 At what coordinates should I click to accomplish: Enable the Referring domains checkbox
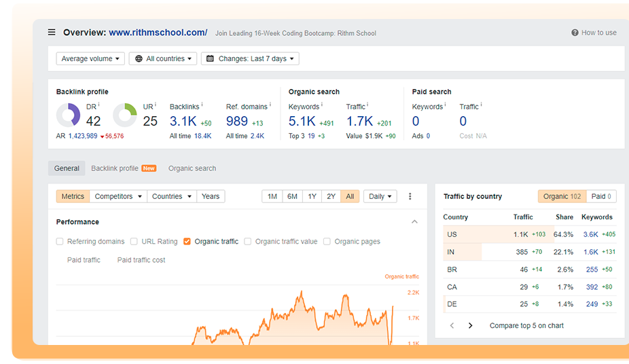(x=60, y=241)
